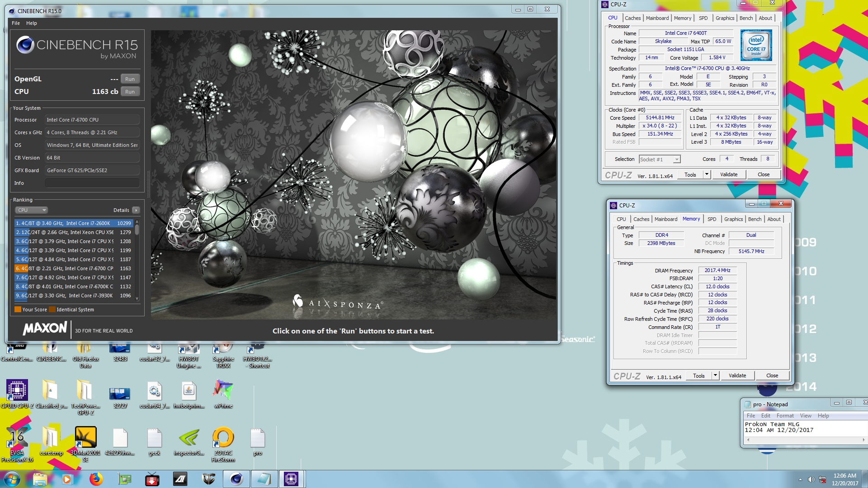Launch EVGA PrecisionX 16 shortcut
The width and height of the screenshot is (868, 488).
click(x=17, y=444)
